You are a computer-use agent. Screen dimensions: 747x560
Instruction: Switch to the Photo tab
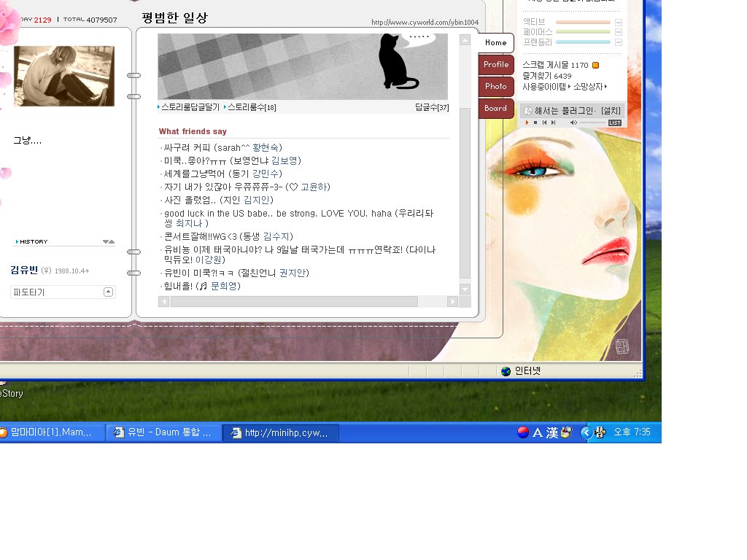pos(495,86)
